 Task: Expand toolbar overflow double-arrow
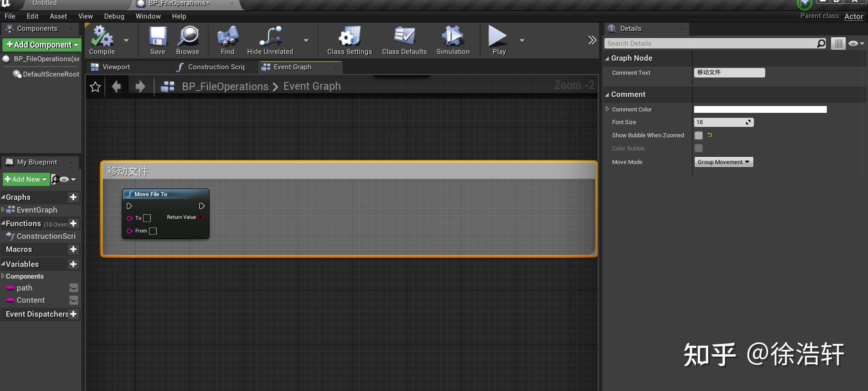click(x=592, y=40)
